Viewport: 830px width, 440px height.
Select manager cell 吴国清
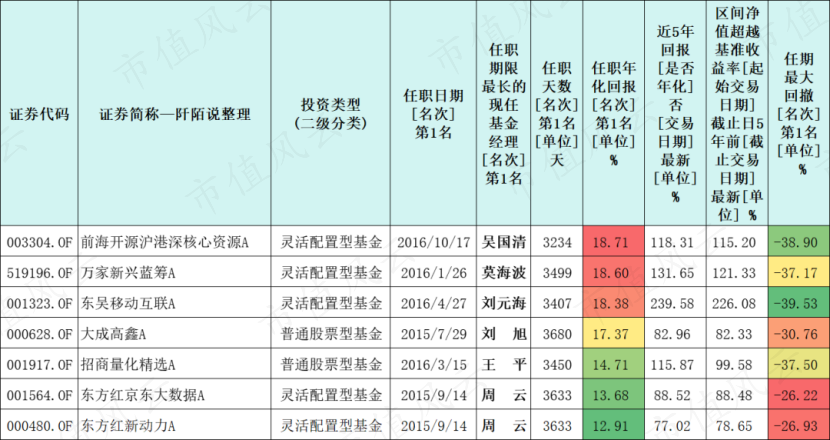[x=503, y=242]
